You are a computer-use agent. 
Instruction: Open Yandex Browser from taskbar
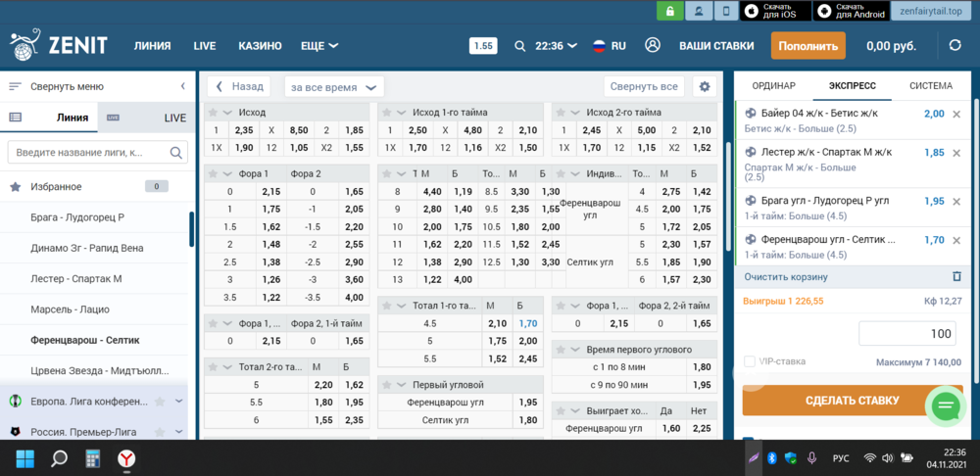[126, 459]
